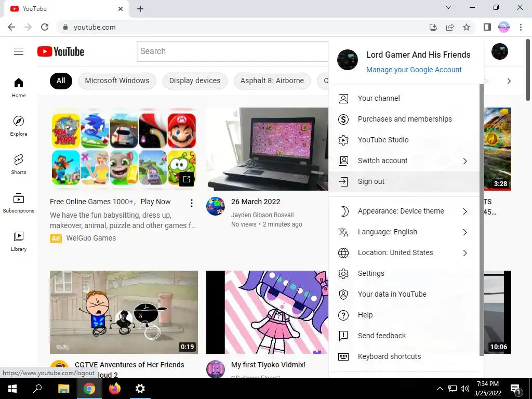Open Shorts in the sidebar
Viewport: 532px width, 399px height.
tap(19, 164)
